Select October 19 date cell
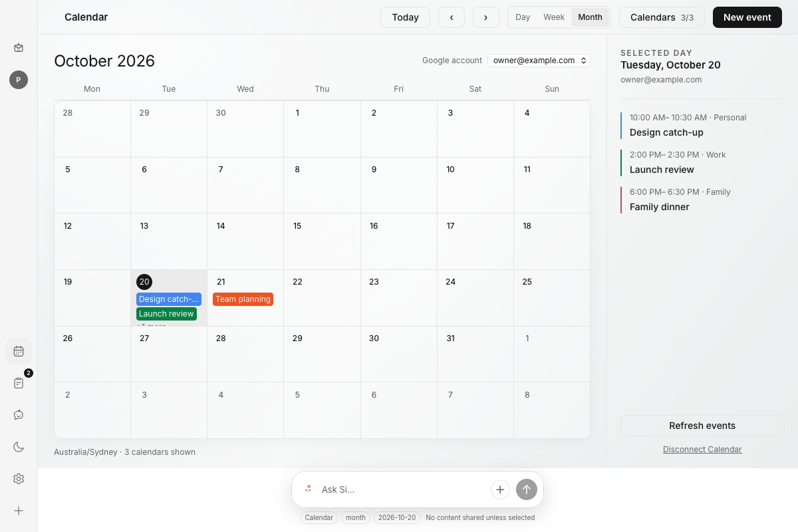 [x=92, y=298]
